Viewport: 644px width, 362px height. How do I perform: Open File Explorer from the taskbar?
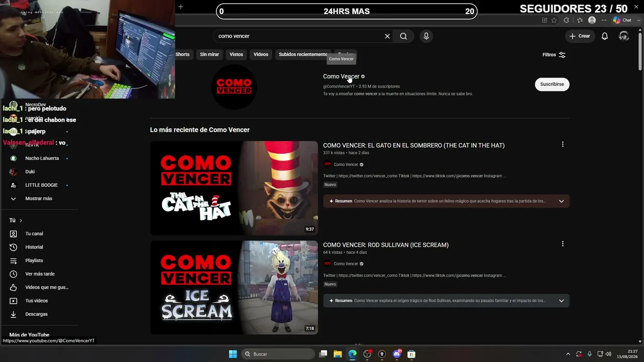coord(338,354)
